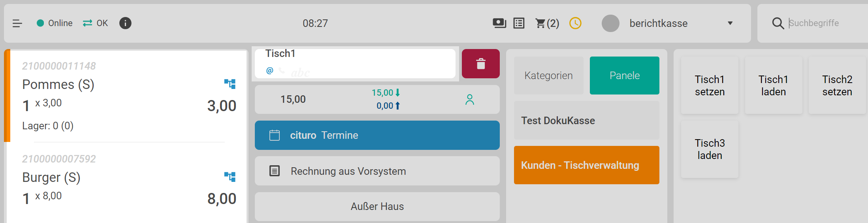Viewport: 868px width, 223px height.
Task: Click the Tisch3 laden tile
Action: (x=710, y=149)
